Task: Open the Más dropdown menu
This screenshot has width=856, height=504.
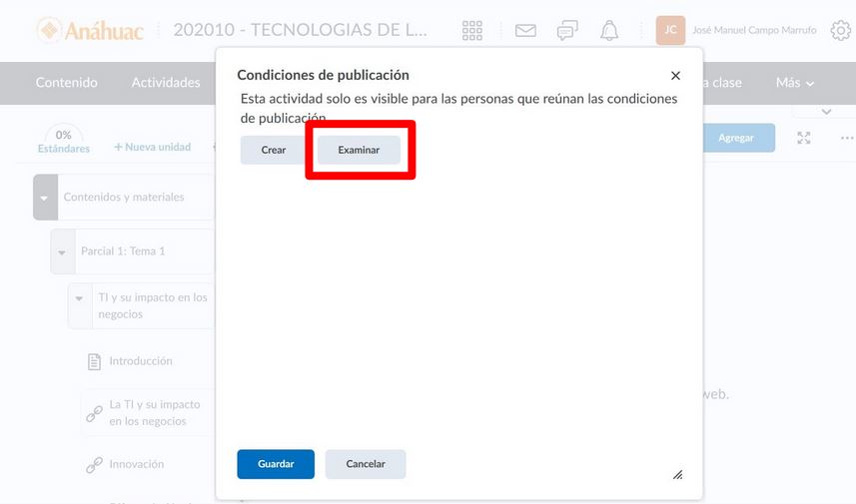Action: point(795,83)
